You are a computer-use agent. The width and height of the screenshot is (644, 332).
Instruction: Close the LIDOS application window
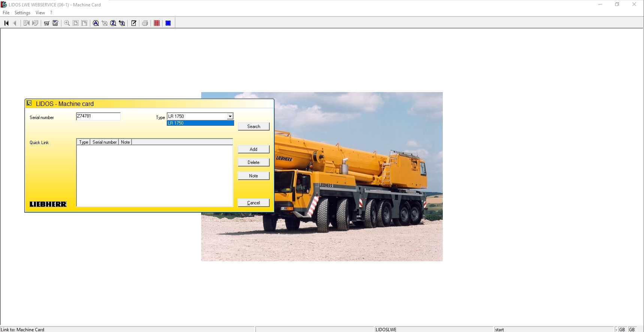[634, 4]
